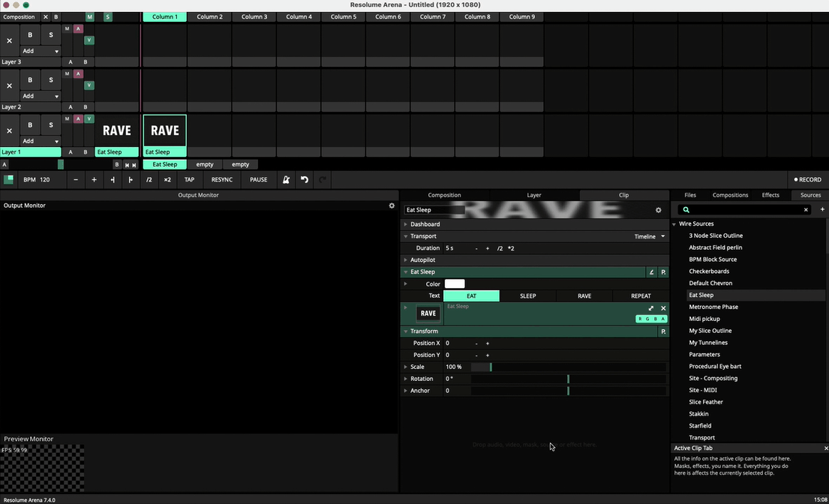This screenshot has height=504, width=829.
Task: Switch to the Effects tab
Action: tap(770, 195)
